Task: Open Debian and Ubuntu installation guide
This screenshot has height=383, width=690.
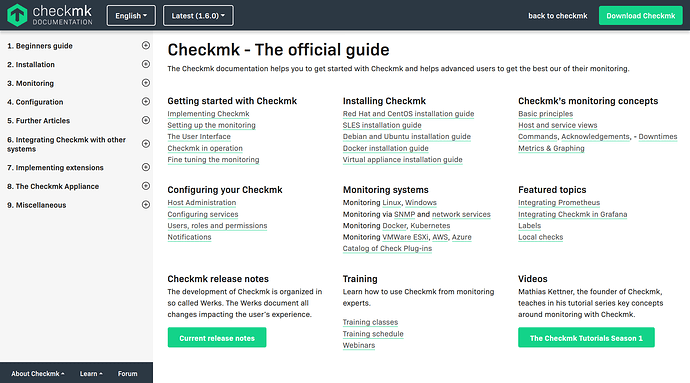Action: coord(407,137)
